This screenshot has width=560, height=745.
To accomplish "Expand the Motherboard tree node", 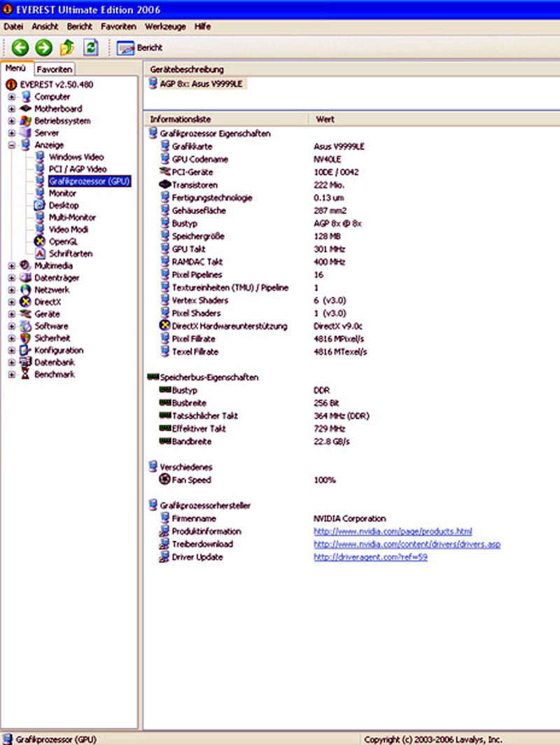I will [x=12, y=109].
